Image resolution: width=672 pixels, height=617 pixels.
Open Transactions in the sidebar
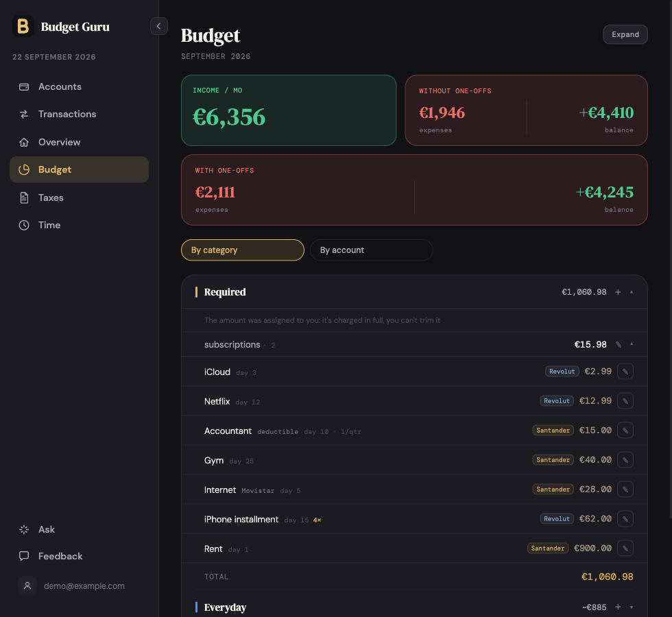point(80,114)
